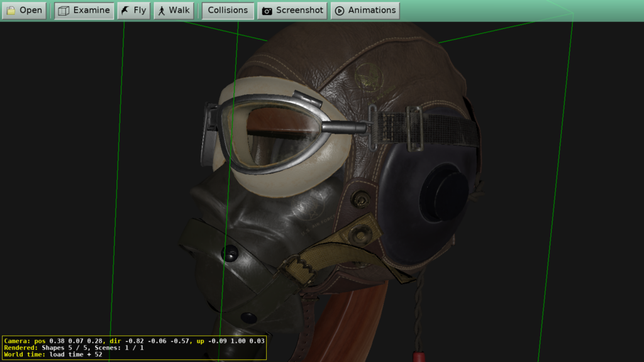Toggle the Collisions option
The image size is (644, 362).
click(227, 10)
